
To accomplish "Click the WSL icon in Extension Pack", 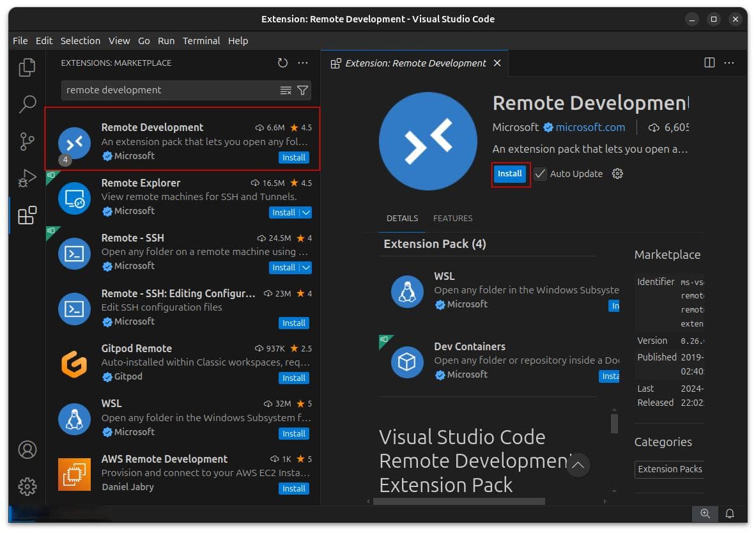I will tap(407, 291).
